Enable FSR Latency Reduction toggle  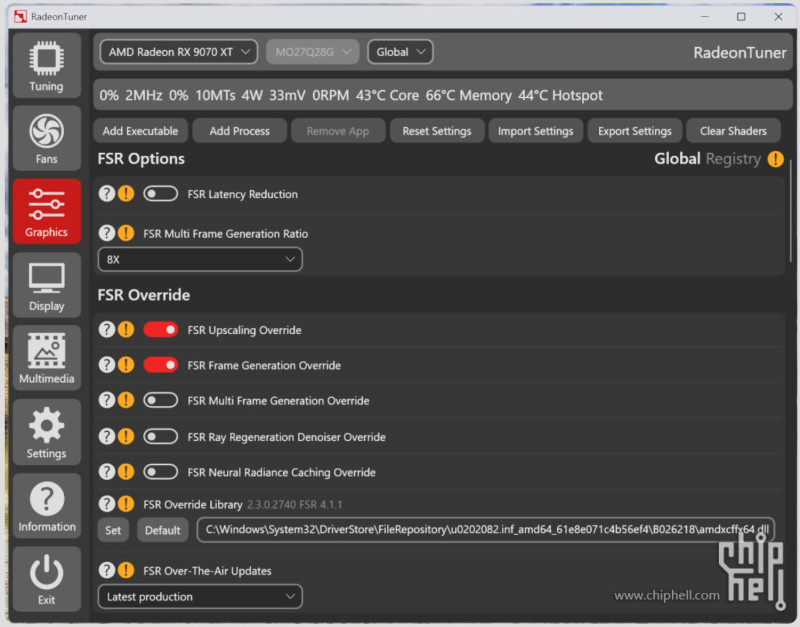click(x=160, y=194)
